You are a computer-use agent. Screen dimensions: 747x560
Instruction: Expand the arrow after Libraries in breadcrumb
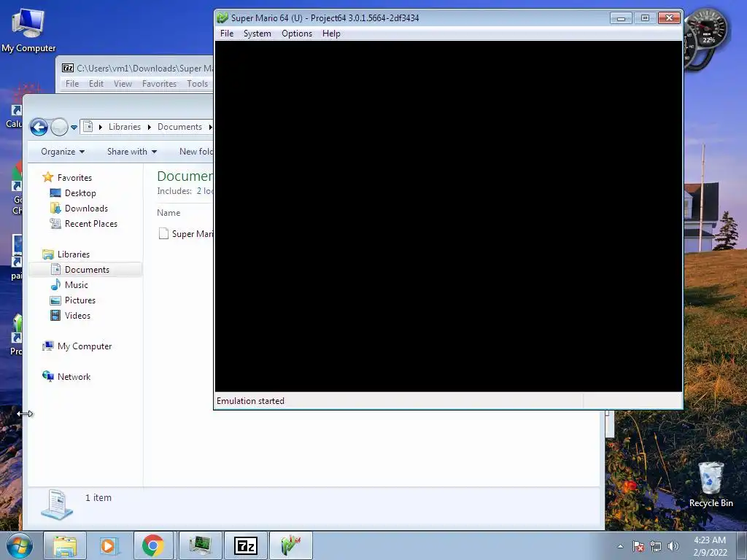[x=149, y=127]
